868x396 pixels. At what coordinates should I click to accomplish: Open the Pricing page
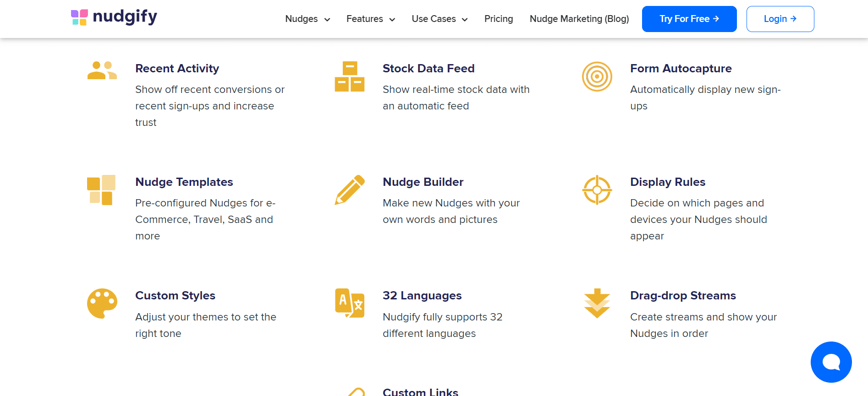(x=498, y=19)
